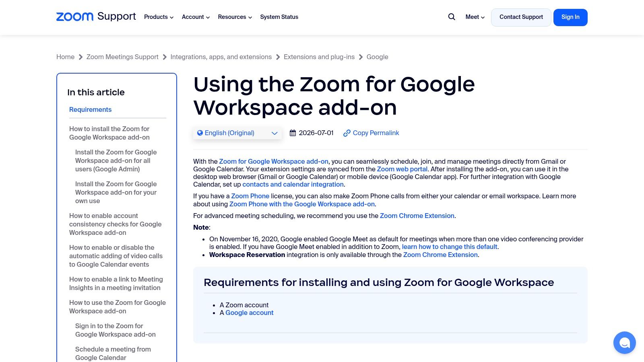Jump to How to install the add-on section
The height and width of the screenshot is (362, 644).
tap(109, 133)
